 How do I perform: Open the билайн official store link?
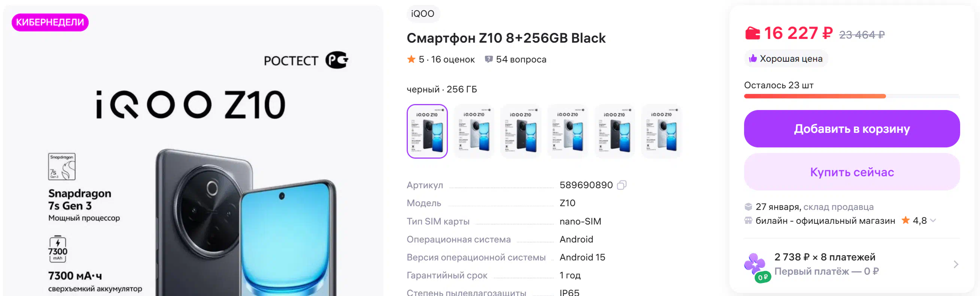(x=825, y=220)
